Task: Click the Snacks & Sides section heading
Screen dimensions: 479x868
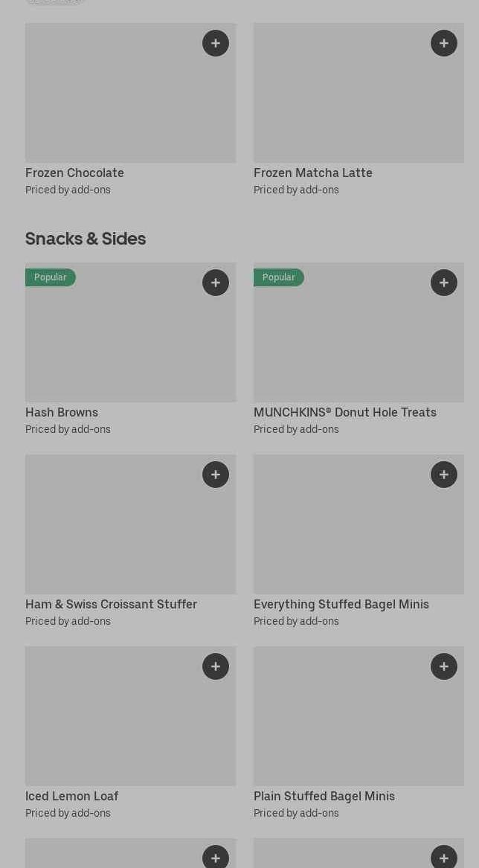Action: pyautogui.click(x=86, y=239)
